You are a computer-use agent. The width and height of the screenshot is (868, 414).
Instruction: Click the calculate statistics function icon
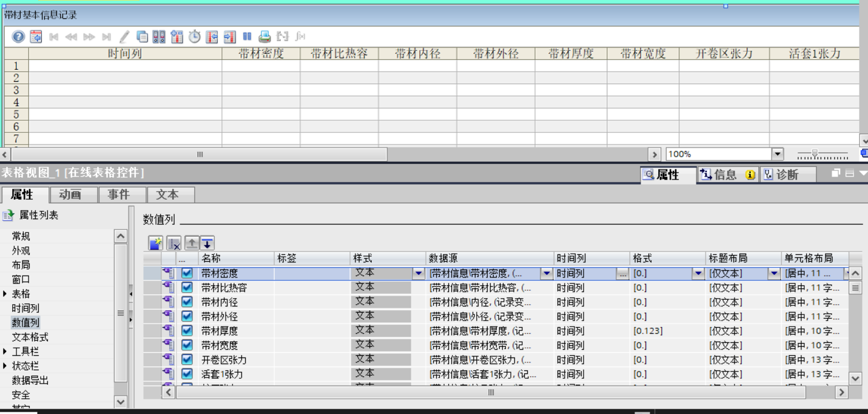[x=300, y=37]
